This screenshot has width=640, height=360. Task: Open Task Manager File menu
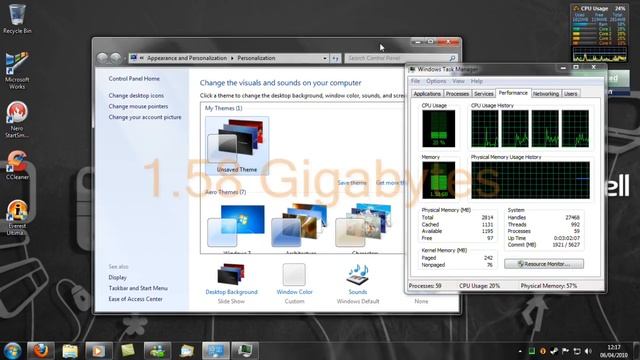(415, 81)
